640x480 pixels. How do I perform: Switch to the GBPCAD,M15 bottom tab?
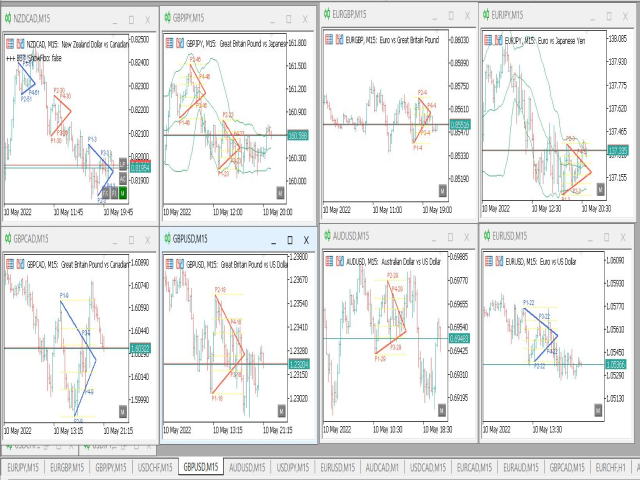pos(567,467)
